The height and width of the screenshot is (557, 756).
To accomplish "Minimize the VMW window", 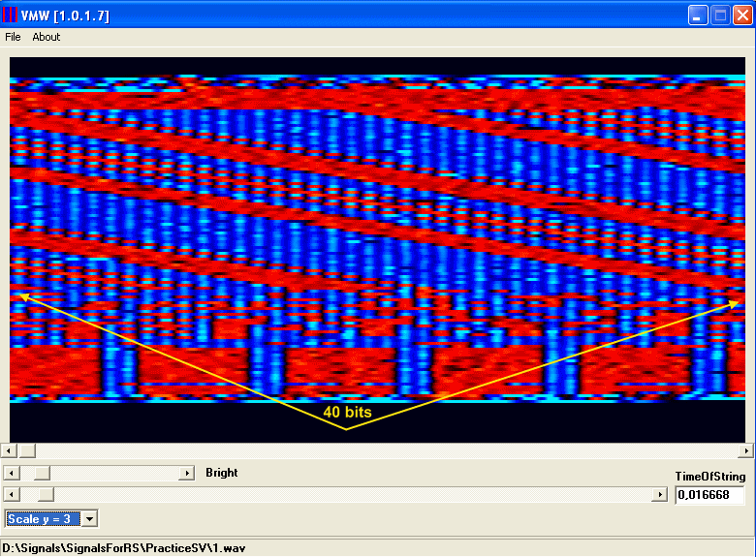I will (698, 15).
